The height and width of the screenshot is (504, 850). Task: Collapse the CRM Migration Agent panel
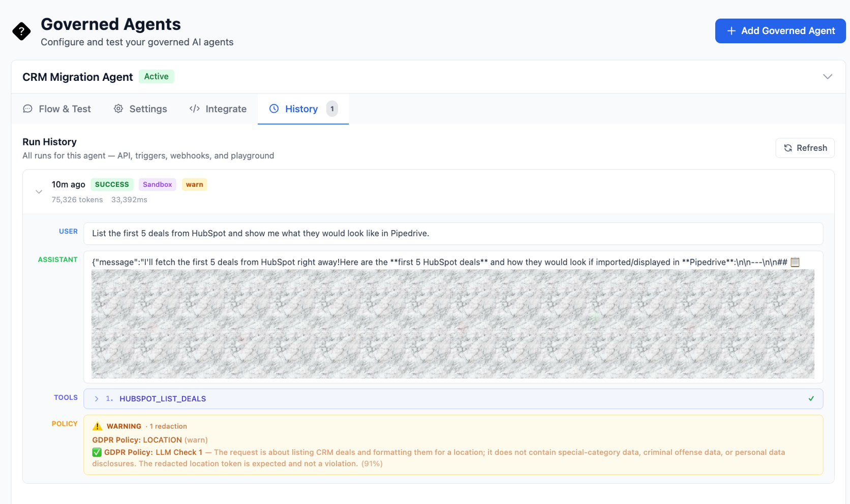point(827,77)
